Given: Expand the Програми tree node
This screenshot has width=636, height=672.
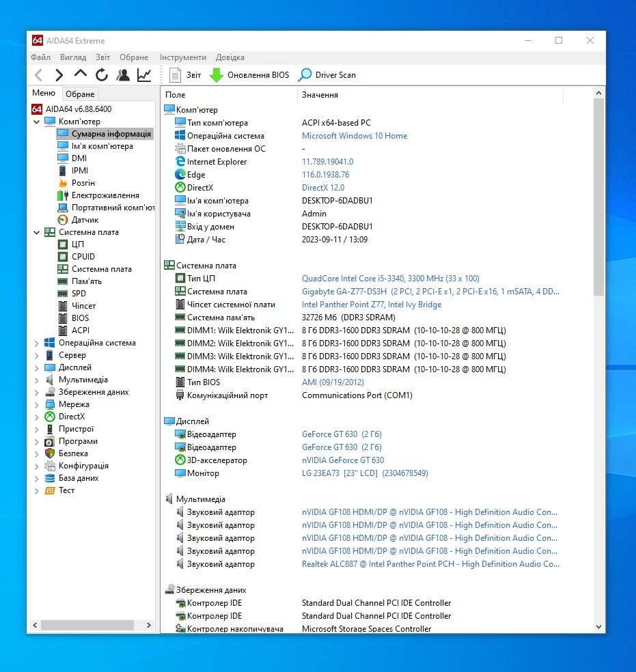Looking at the screenshot, I should click(37, 441).
